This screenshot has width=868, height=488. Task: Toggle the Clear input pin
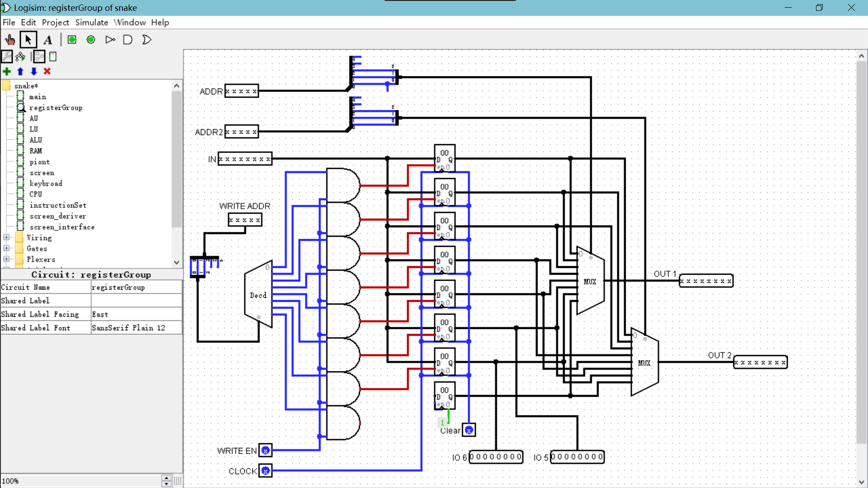point(469,430)
